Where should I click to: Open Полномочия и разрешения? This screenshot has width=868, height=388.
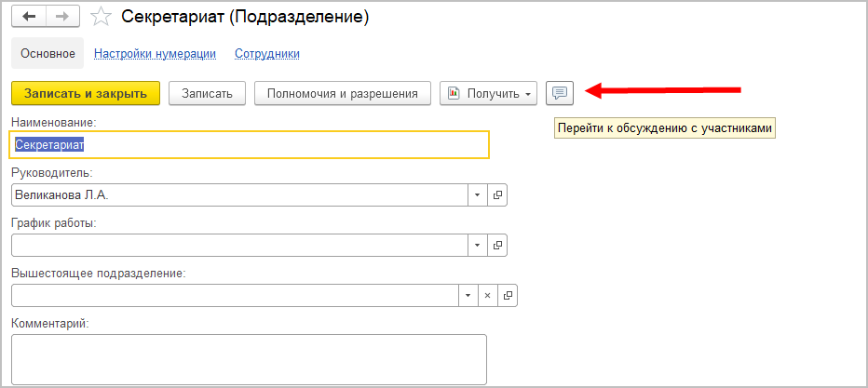point(343,93)
